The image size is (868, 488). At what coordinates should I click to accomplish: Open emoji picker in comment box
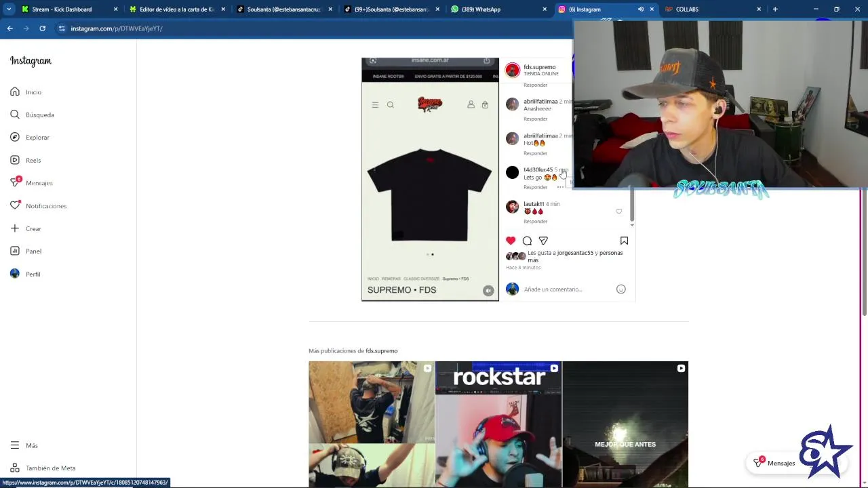pos(620,289)
